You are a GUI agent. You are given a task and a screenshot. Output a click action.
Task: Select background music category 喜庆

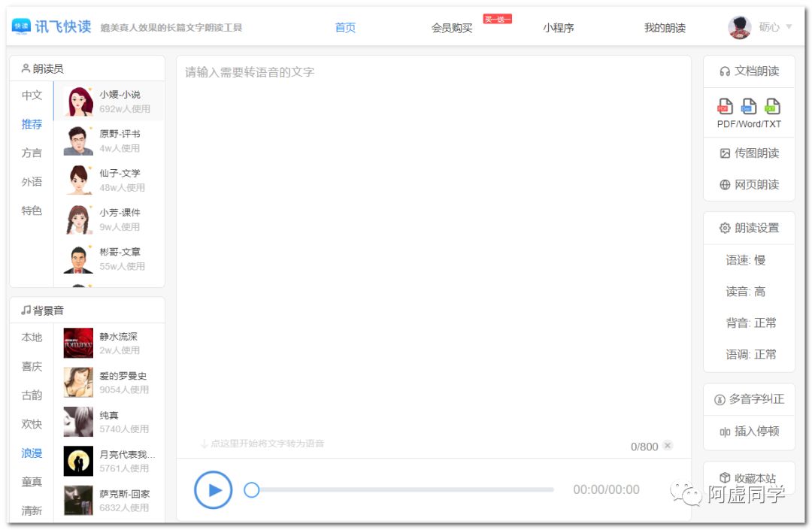point(32,366)
